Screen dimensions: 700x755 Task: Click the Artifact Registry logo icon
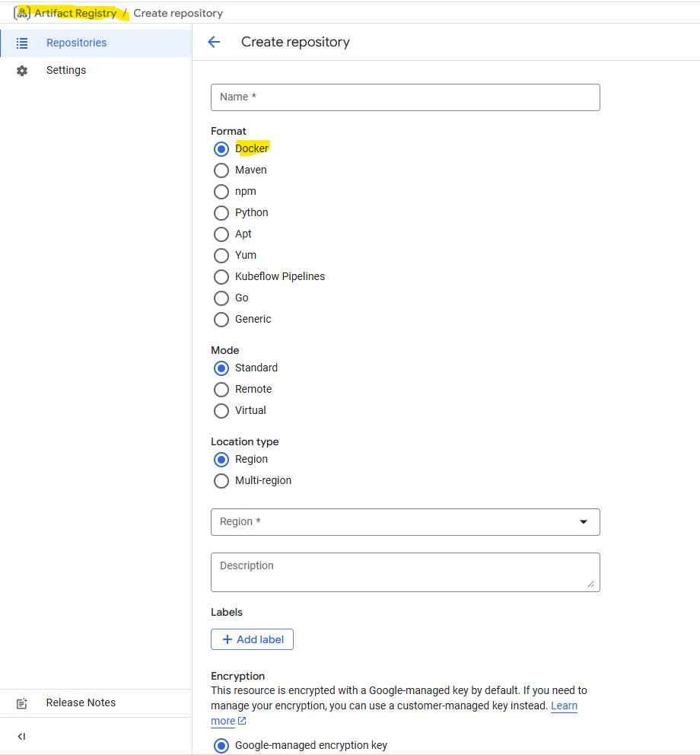tap(22, 13)
